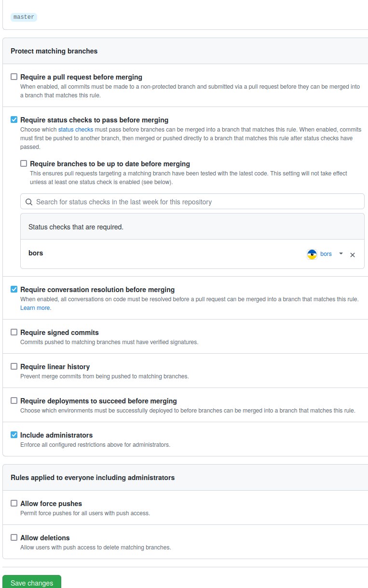Open the bors source dropdown arrow
The height and width of the screenshot is (588, 368).
(341, 254)
